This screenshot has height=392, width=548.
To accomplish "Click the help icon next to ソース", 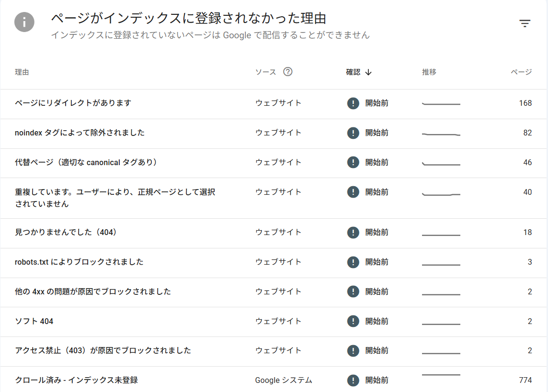I will (x=287, y=72).
